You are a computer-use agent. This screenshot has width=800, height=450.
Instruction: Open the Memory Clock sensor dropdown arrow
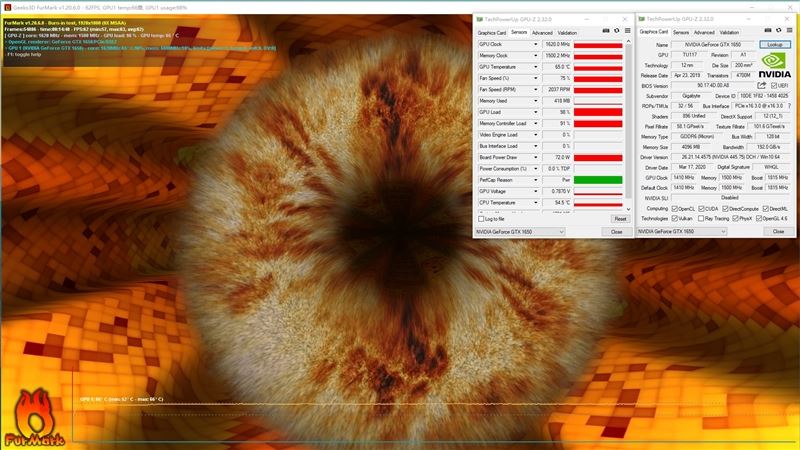click(x=535, y=56)
